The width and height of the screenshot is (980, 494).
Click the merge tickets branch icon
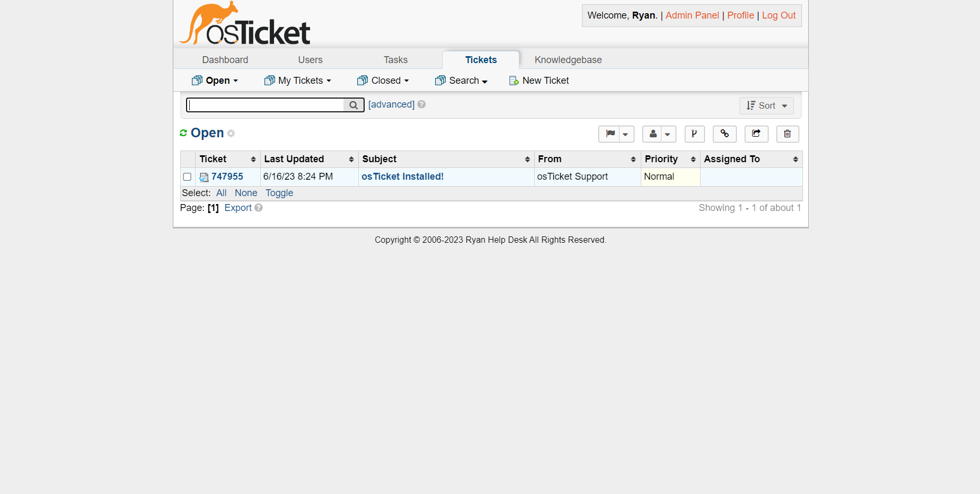pos(694,134)
